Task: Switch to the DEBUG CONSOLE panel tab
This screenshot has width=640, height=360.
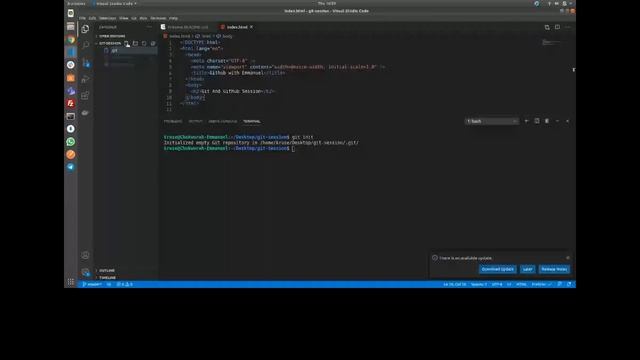Action: (223, 121)
